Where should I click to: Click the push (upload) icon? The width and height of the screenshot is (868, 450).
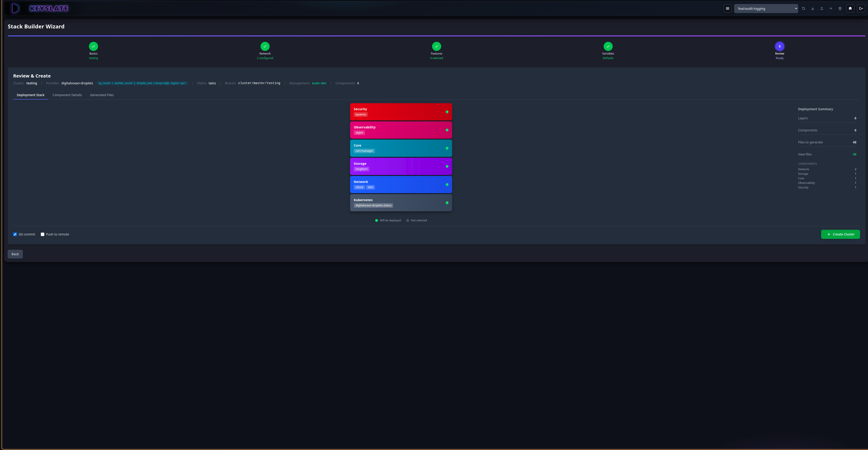tap(822, 8)
